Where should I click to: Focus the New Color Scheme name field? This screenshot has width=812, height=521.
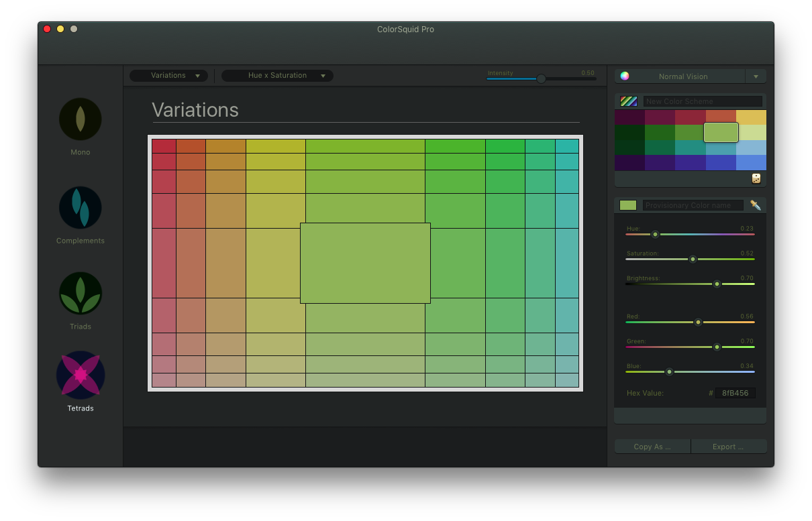coord(702,101)
